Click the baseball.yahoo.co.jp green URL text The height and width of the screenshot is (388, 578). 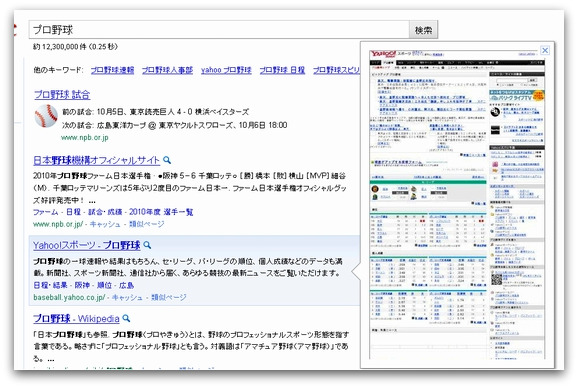click(69, 297)
